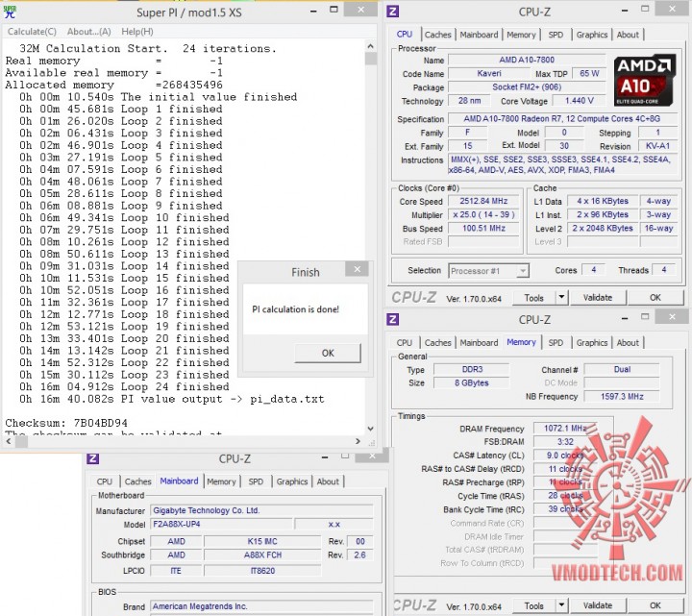Switch to About tab in Memory CPU-Z window
This screenshot has width=692, height=616.
[x=628, y=342]
